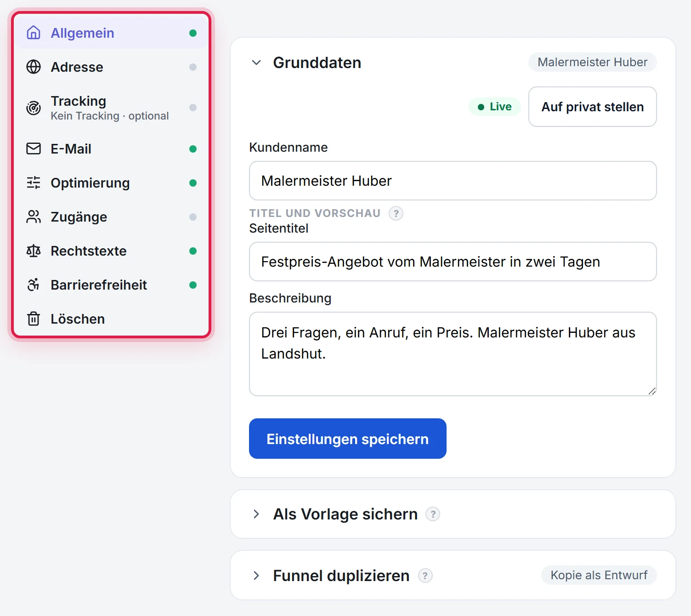This screenshot has width=691, height=616.
Task: Show the Zugänge tab
Action: (x=112, y=217)
